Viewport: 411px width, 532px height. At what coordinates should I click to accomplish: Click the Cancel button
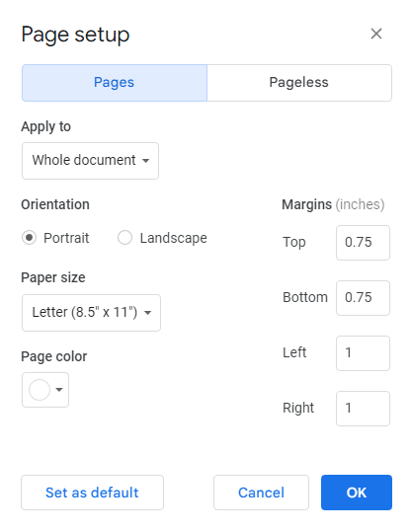261,493
